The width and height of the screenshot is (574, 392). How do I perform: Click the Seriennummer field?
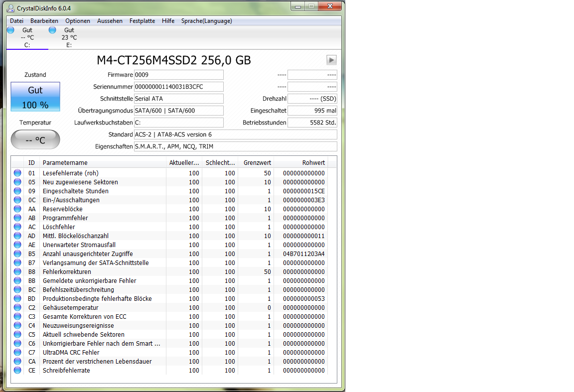[179, 87]
